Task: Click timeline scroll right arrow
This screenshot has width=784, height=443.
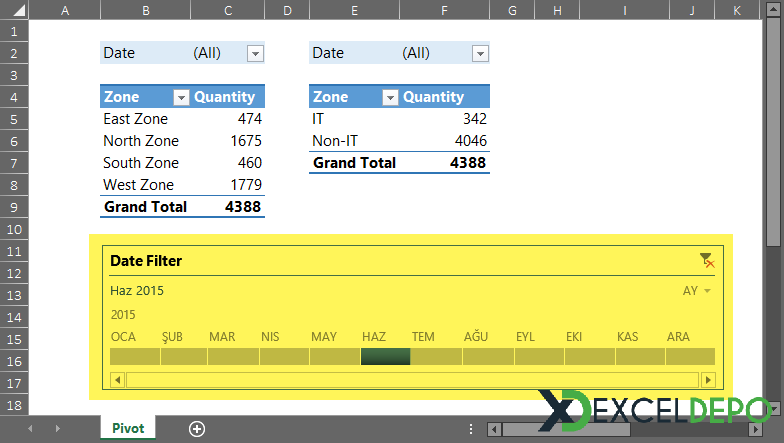Action: point(708,380)
